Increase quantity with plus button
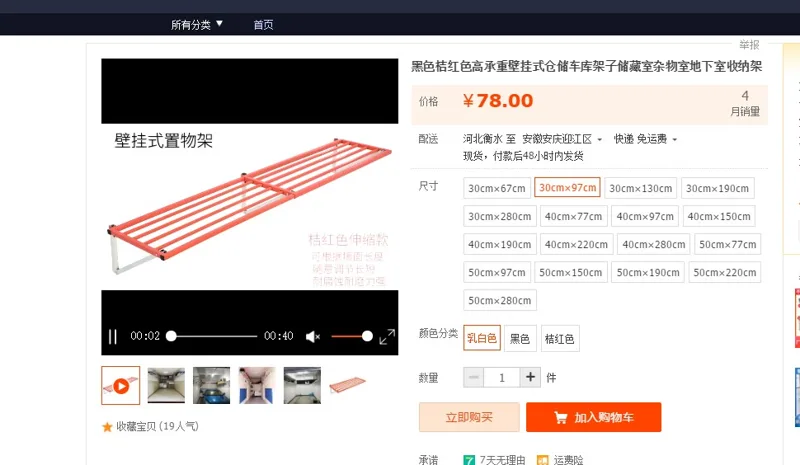The width and height of the screenshot is (800, 465). tap(531, 377)
